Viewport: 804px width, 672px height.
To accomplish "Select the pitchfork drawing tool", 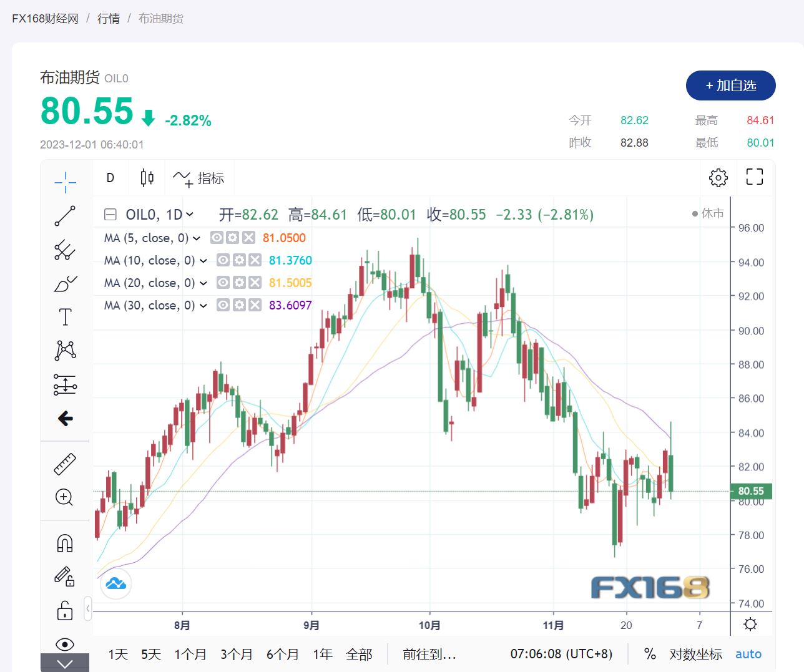I will coord(65,250).
